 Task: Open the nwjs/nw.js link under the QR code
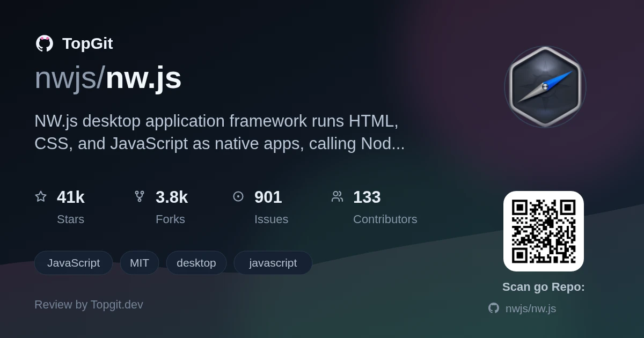tap(531, 308)
